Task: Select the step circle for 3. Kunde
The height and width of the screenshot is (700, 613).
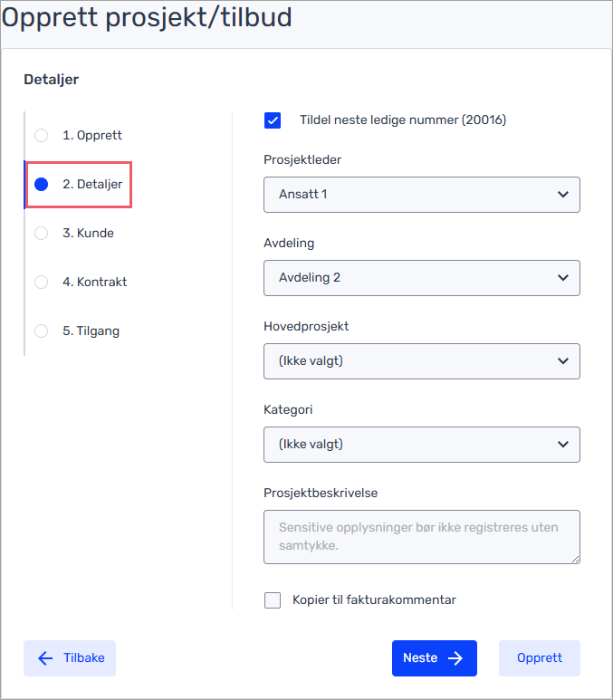Action: (41, 233)
